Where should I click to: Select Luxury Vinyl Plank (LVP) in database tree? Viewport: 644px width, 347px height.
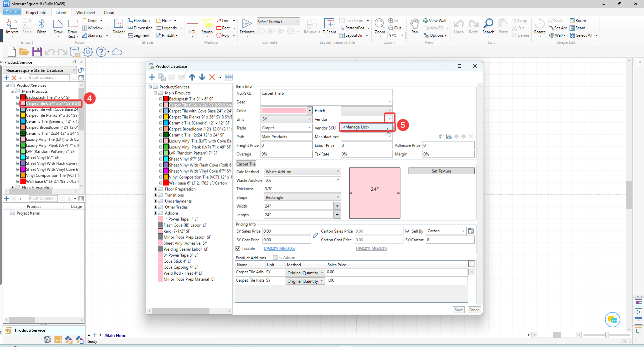tap(200, 147)
